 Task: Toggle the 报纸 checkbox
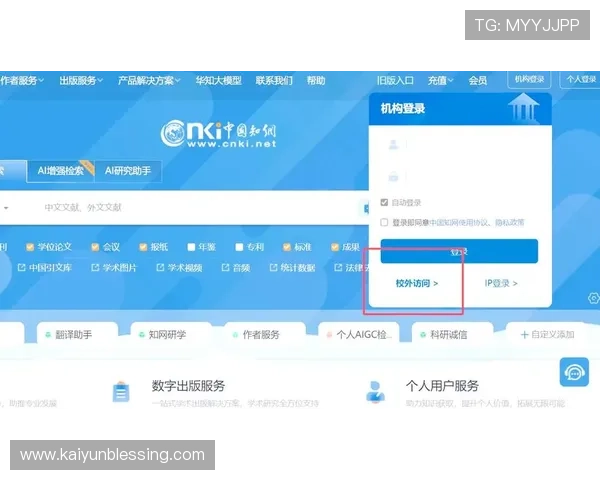143,247
